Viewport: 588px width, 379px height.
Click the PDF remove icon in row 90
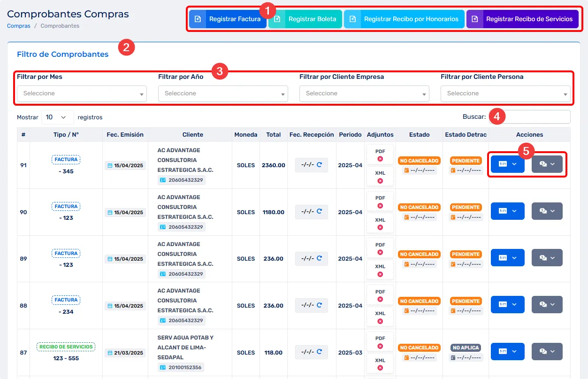(380, 206)
